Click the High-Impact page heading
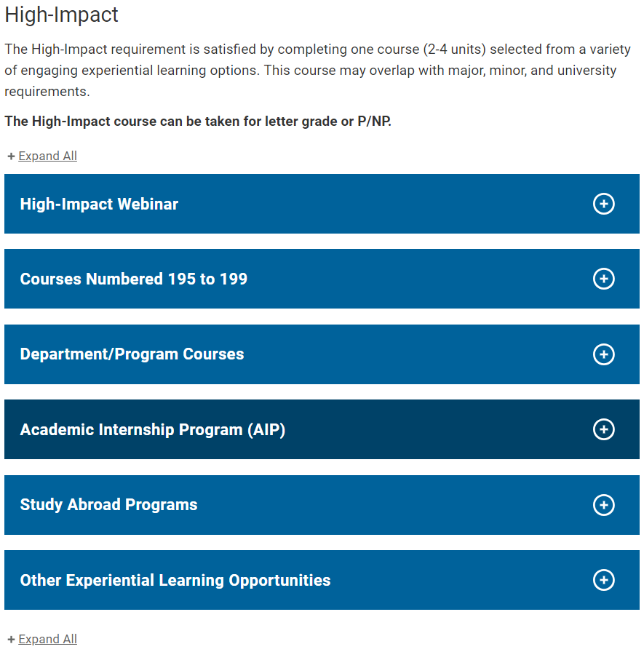Viewport: 644px width, 660px height. (x=61, y=15)
